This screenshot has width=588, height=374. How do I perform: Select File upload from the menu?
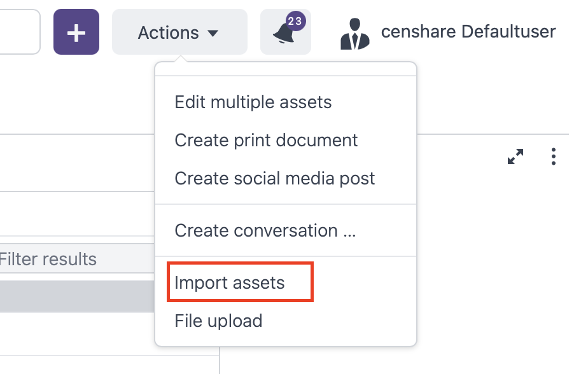218,321
